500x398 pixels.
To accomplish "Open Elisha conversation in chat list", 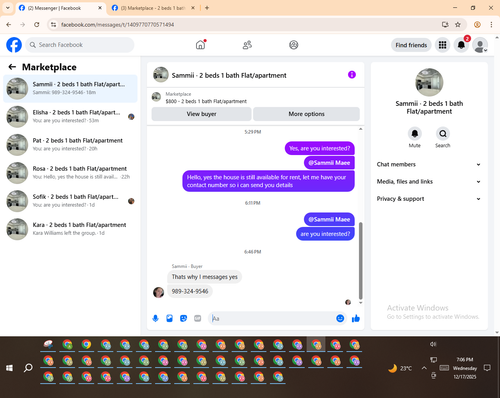I will tap(70, 117).
